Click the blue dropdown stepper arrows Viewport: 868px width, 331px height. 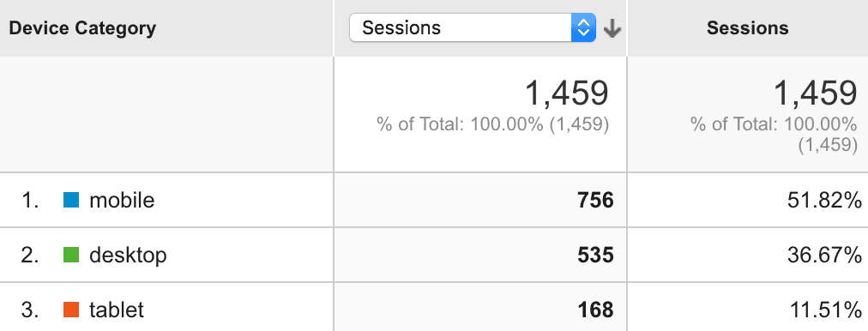click(583, 27)
